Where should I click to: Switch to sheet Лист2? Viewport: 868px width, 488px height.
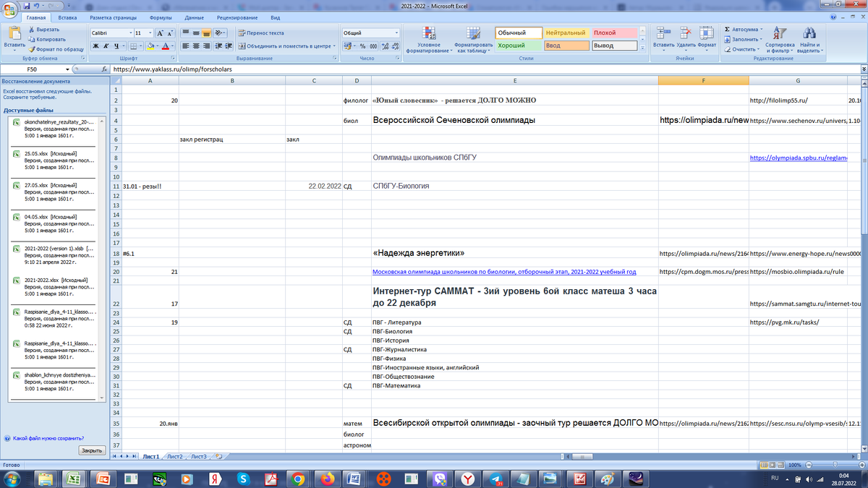pyautogui.click(x=174, y=457)
